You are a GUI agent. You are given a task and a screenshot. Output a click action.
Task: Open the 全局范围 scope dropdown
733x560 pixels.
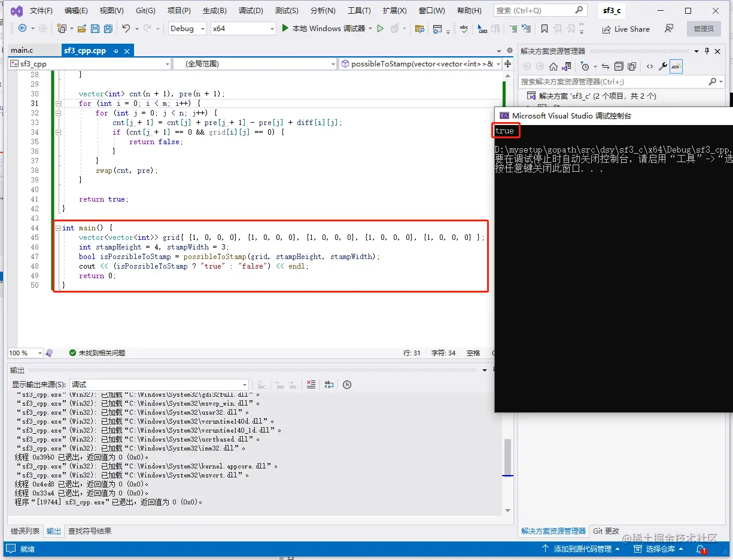255,63
